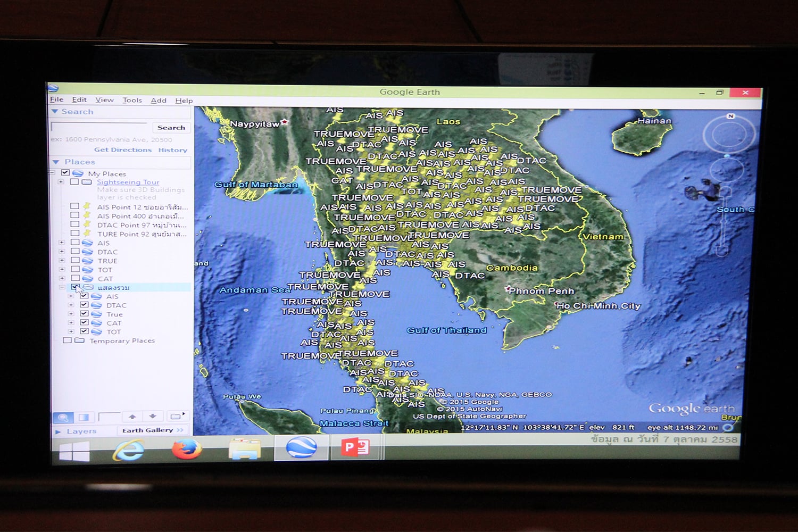Click the add folder icon in Places

click(x=177, y=416)
